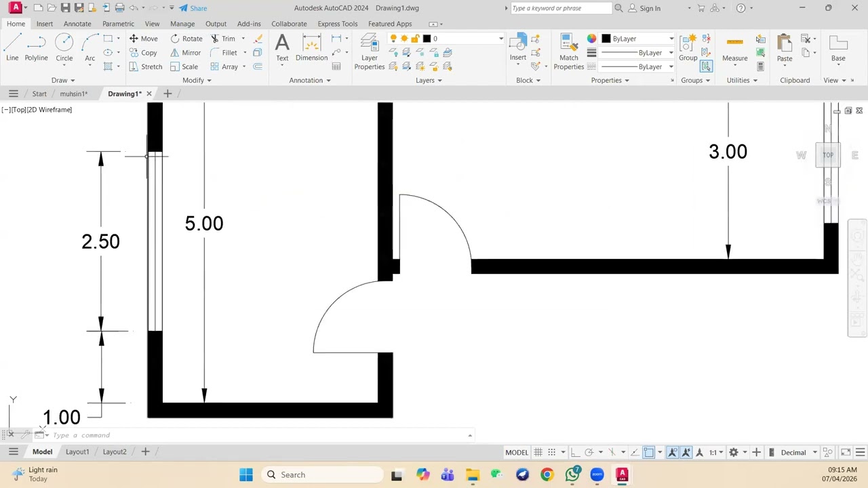Viewport: 868px width, 488px height.
Task: Toggle drawing grid display in status bar
Action: pos(538,452)
